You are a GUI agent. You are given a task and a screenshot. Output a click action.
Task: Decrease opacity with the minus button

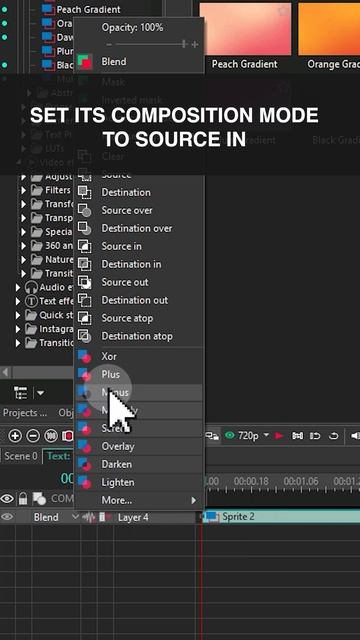(x=109, y=44)
